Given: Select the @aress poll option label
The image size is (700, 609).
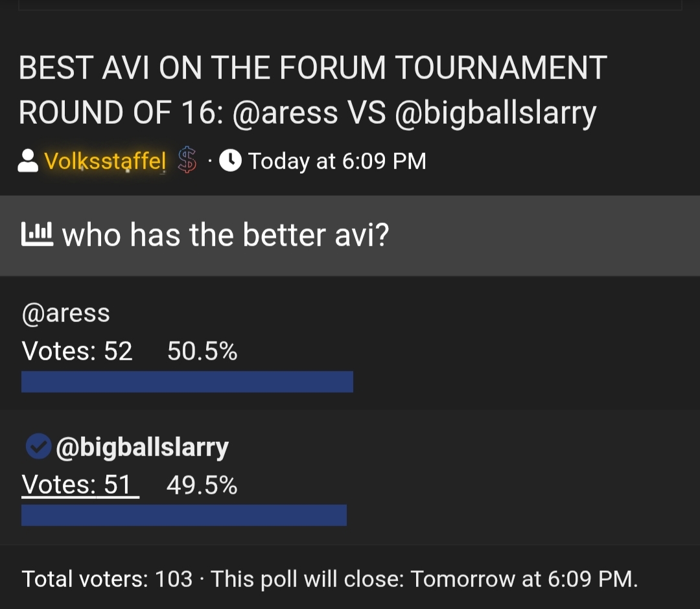Looking at the screenshot, I should 66,314.
